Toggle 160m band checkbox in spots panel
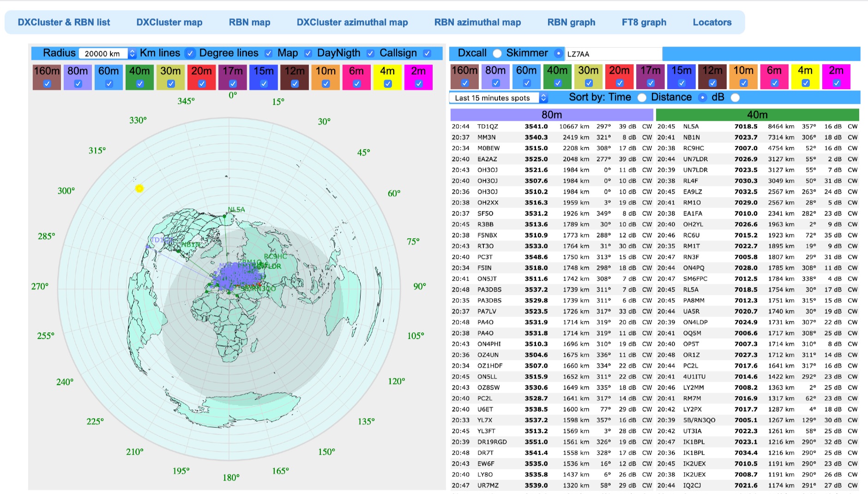Viewport: 868px width, 494px height. click(x=464, y=83)
